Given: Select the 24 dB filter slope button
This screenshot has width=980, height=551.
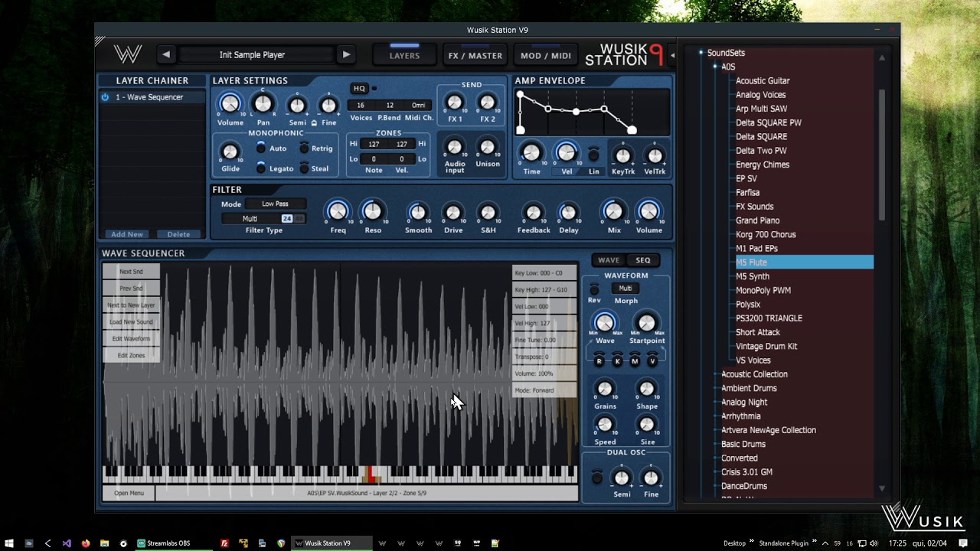Looking at the screenshot, I should (286, 219).
